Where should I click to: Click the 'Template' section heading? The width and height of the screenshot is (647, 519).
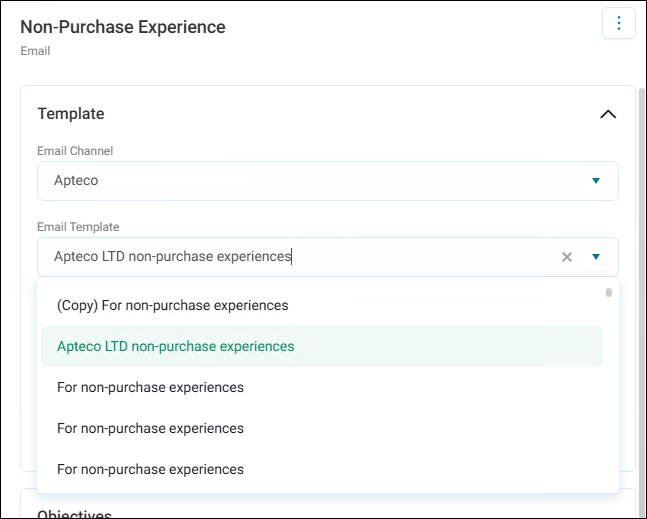(x=71, y=114)
